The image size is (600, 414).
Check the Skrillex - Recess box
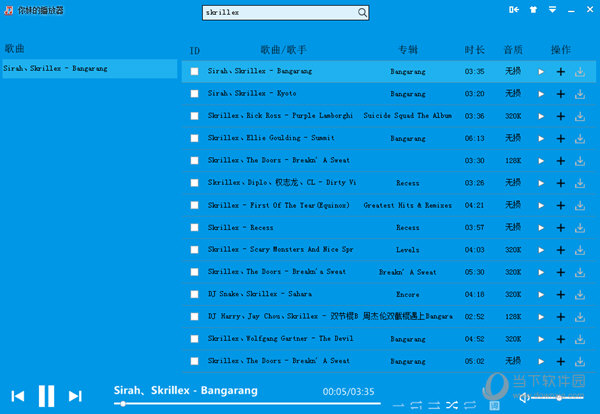pyautogui.click(x=194, y=227)
